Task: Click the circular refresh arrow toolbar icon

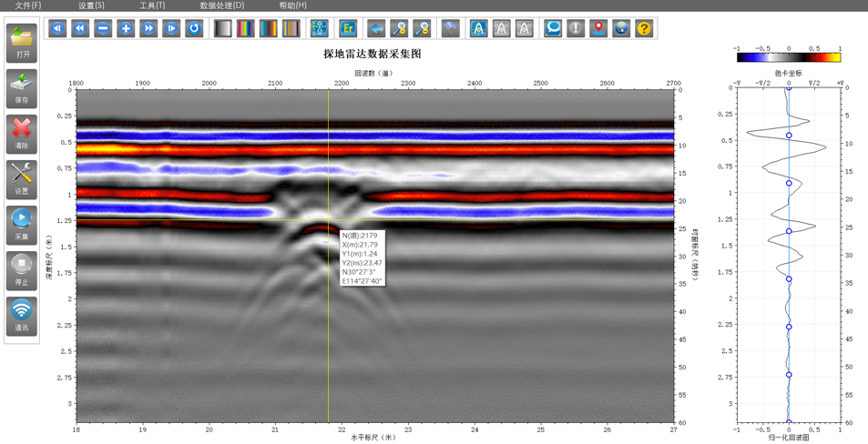Action: coord(194,29)
